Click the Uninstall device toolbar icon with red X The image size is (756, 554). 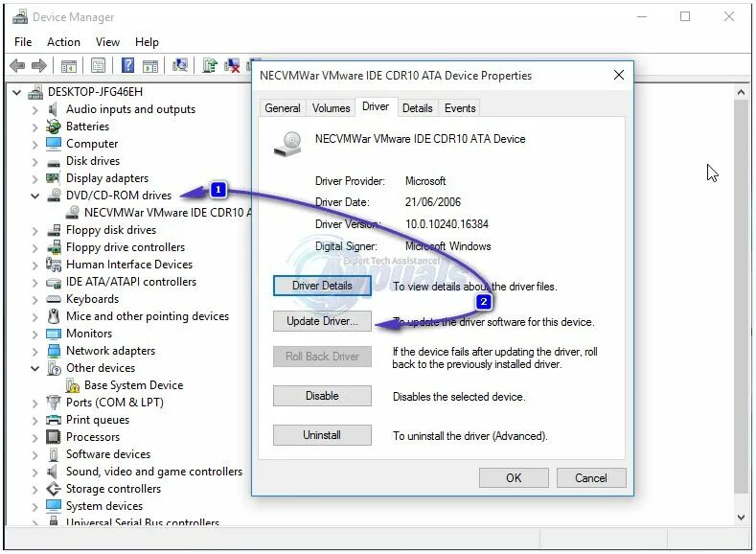(x=232, y=65)
